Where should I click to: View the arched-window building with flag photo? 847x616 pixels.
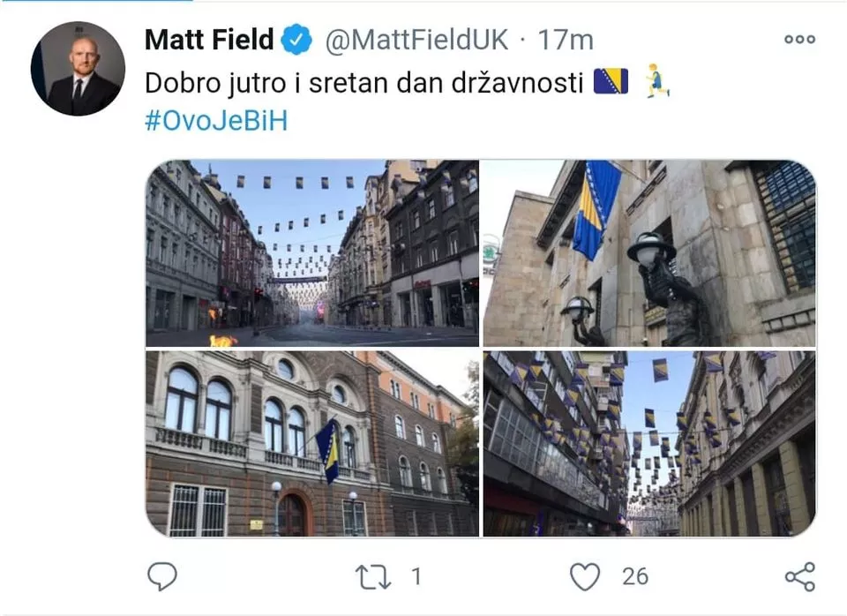click(312, 444)
